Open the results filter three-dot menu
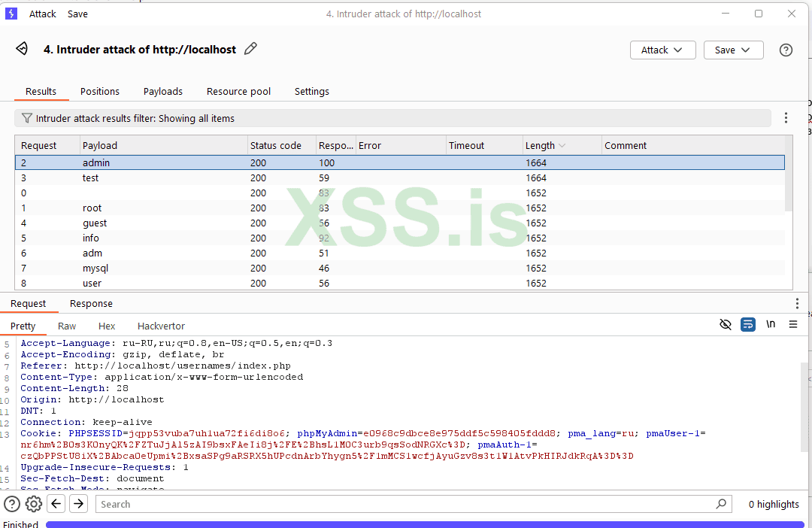 pyautogui.click(x=786, y=118)
